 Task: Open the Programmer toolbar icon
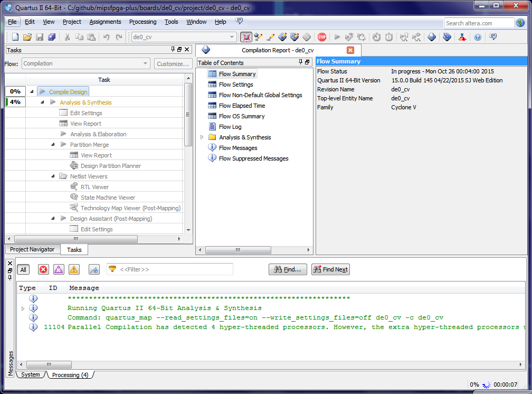click(x=447, y=36)
